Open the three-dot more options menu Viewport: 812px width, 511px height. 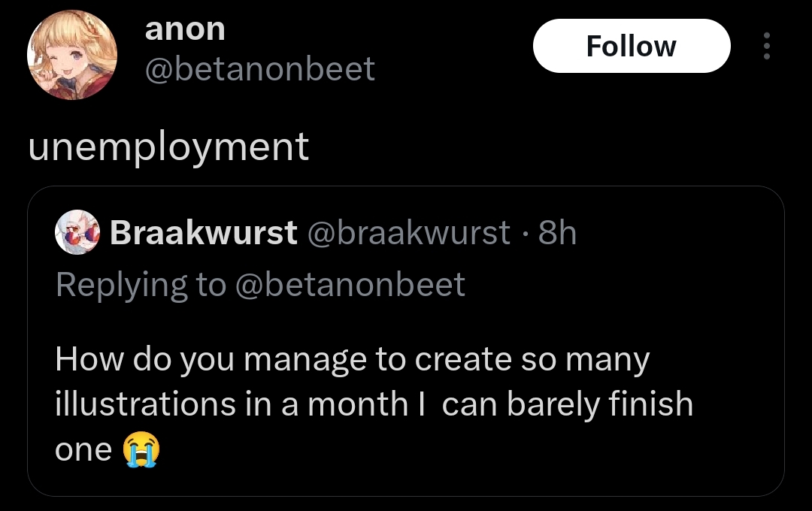point(766,47)
